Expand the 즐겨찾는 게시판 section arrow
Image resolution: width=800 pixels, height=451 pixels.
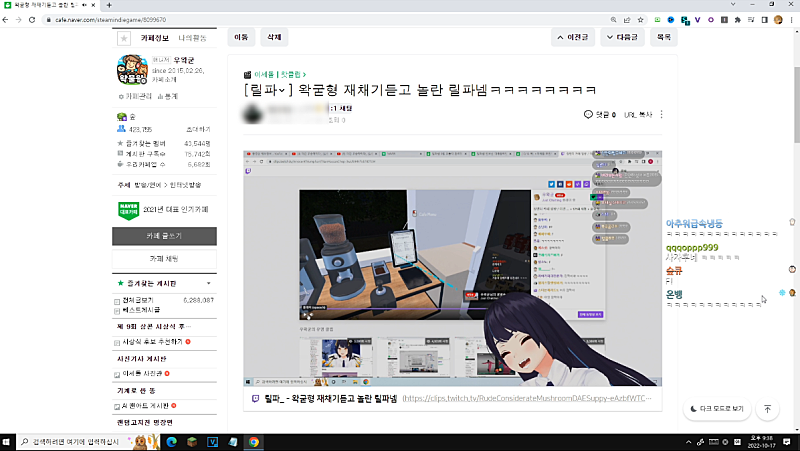click(x=208, y=283)
